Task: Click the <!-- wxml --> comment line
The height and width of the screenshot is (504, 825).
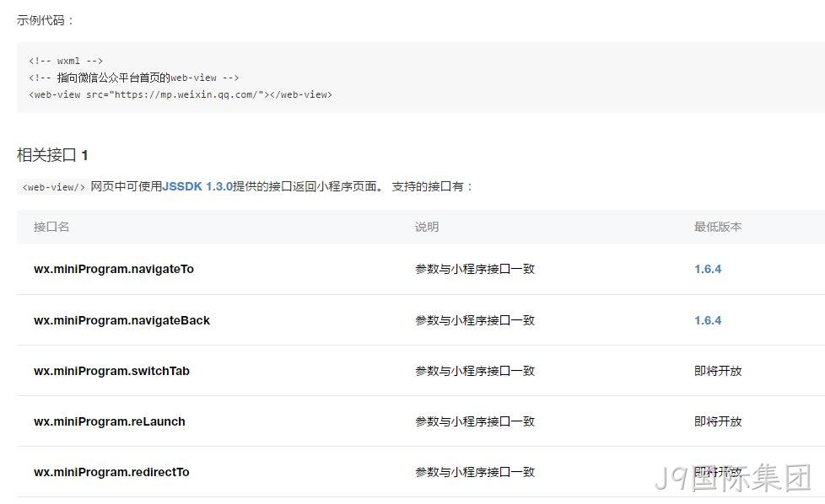Action: point(66,61)
